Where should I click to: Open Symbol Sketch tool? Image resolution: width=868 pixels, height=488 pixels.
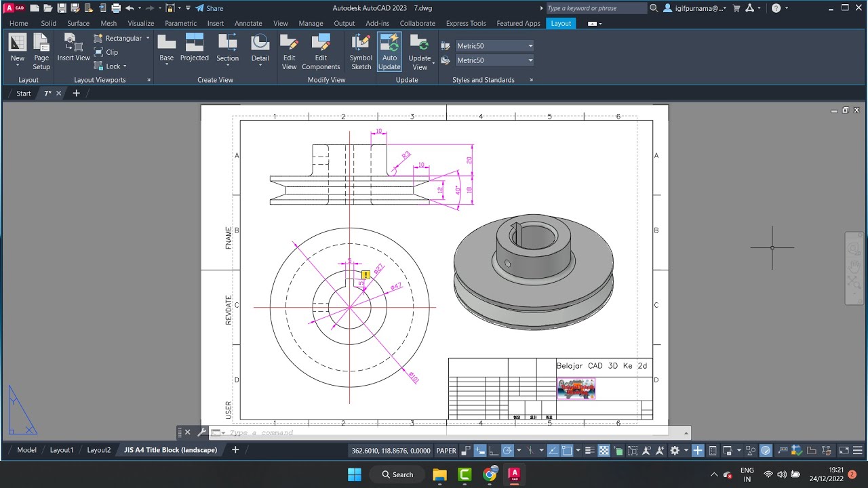pos(361,52)
